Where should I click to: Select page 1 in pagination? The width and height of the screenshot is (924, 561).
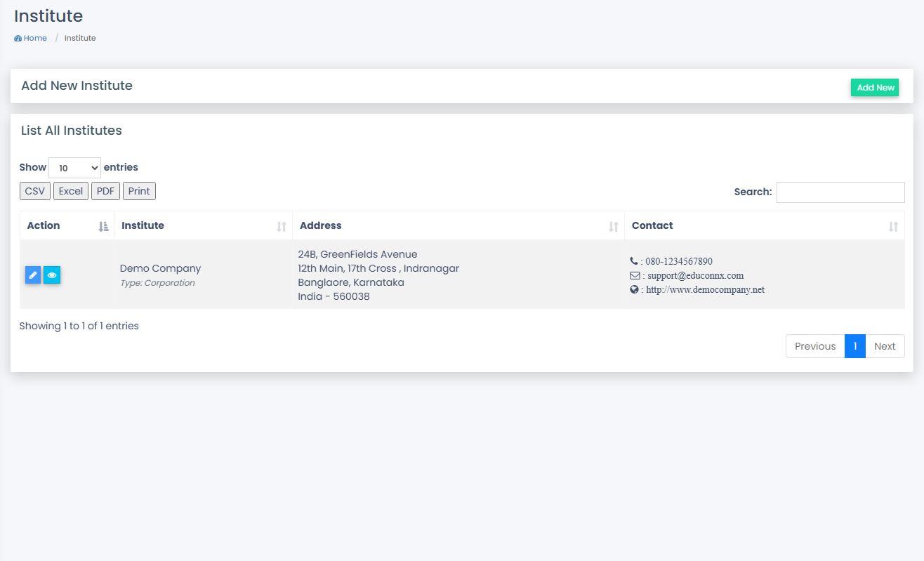point(855,346)
